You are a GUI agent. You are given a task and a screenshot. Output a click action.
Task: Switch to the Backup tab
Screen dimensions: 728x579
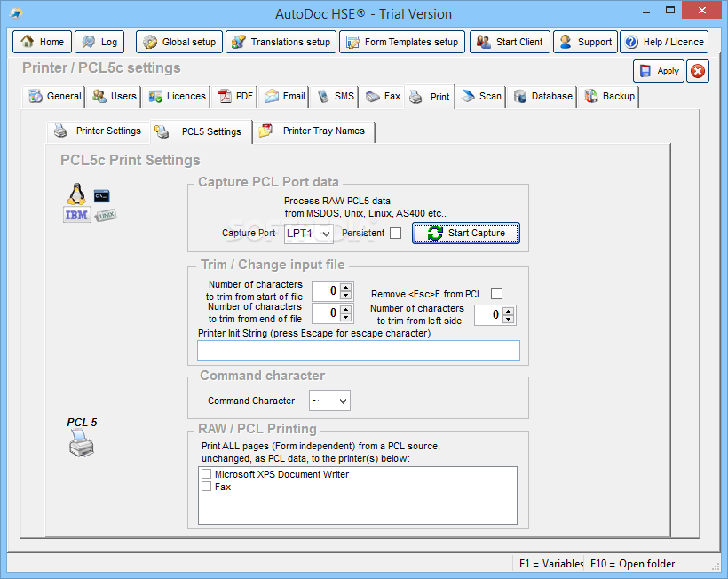click(x=609, y=97)
